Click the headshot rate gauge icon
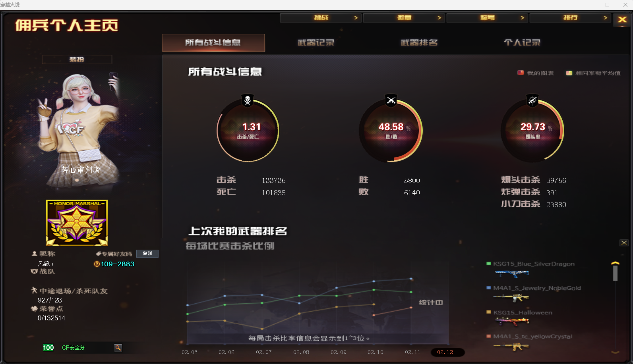 pyautogui.click(x=532, y=100)
